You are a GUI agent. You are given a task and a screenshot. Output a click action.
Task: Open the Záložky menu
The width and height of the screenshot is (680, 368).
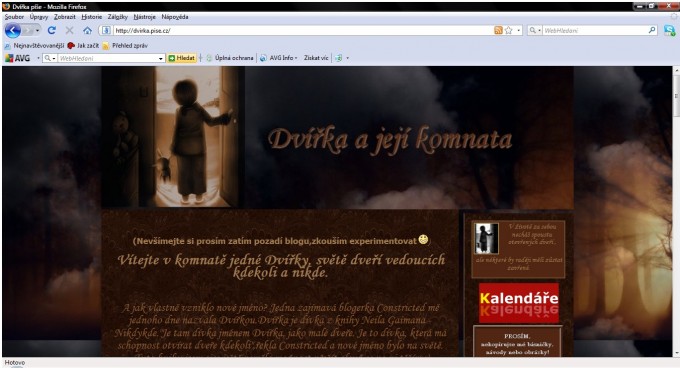tap(118, 17)
